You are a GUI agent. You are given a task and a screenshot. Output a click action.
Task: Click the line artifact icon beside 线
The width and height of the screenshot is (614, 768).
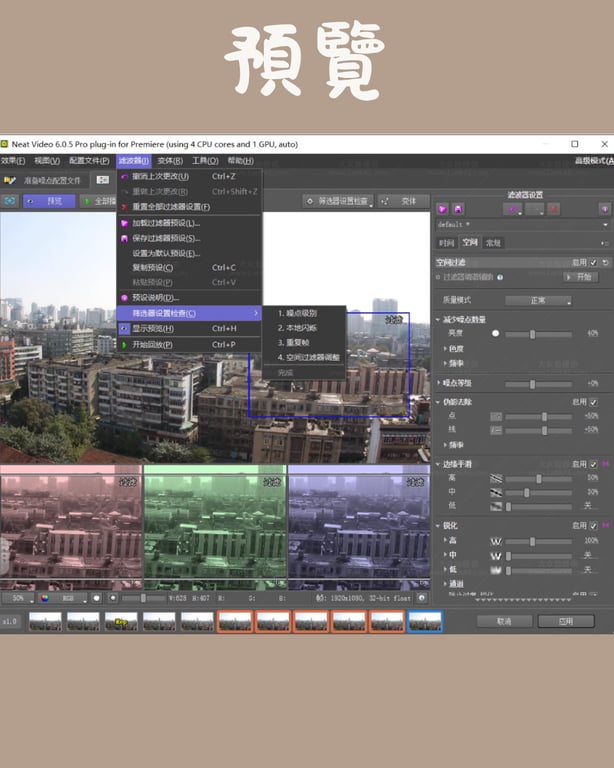[496, 430]
